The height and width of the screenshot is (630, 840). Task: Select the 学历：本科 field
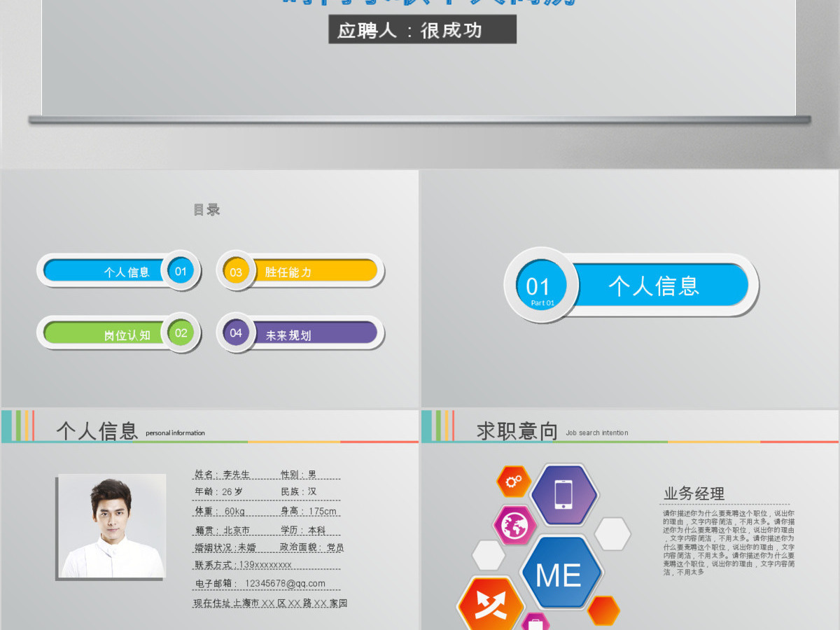[x=303, y=530]
